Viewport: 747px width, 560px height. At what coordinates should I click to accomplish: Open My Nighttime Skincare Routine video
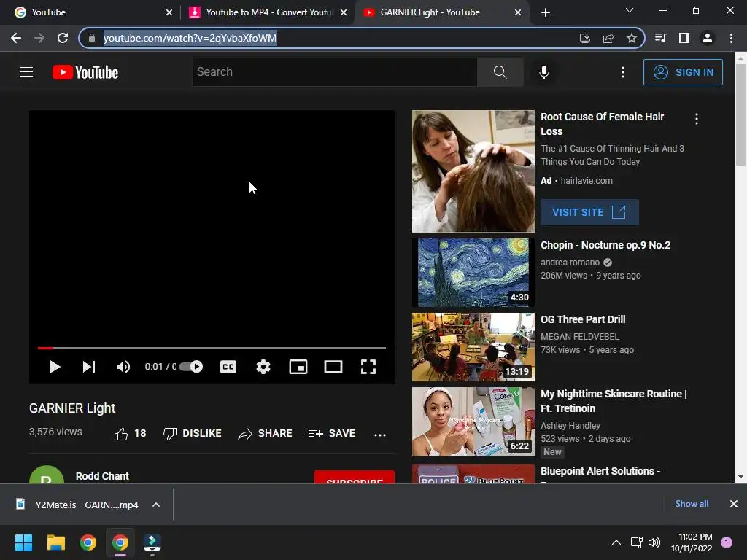tap(614, 401)
